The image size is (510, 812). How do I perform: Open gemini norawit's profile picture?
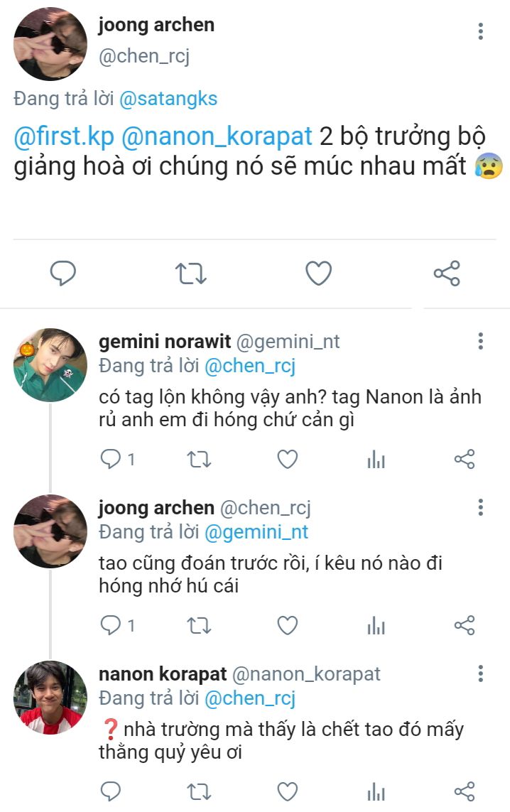point(50,365)
